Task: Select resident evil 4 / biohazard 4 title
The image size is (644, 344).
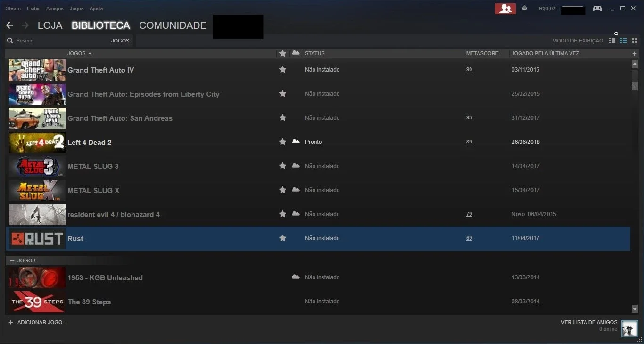Action: pyautogui.click(x=114, y=215)
